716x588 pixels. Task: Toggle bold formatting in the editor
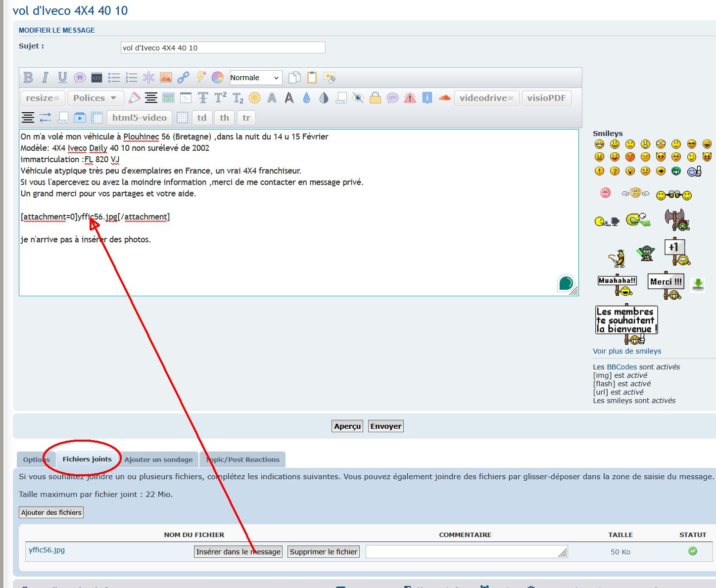tap(28, 78)
